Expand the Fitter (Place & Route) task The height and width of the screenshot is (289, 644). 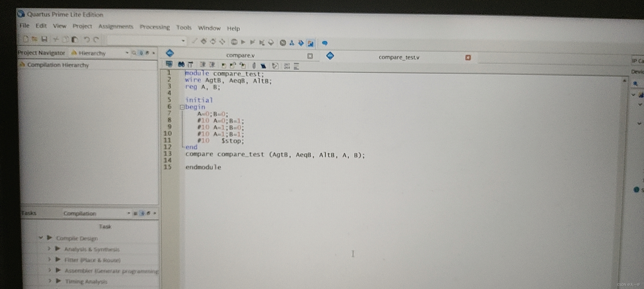pos(49,259)
